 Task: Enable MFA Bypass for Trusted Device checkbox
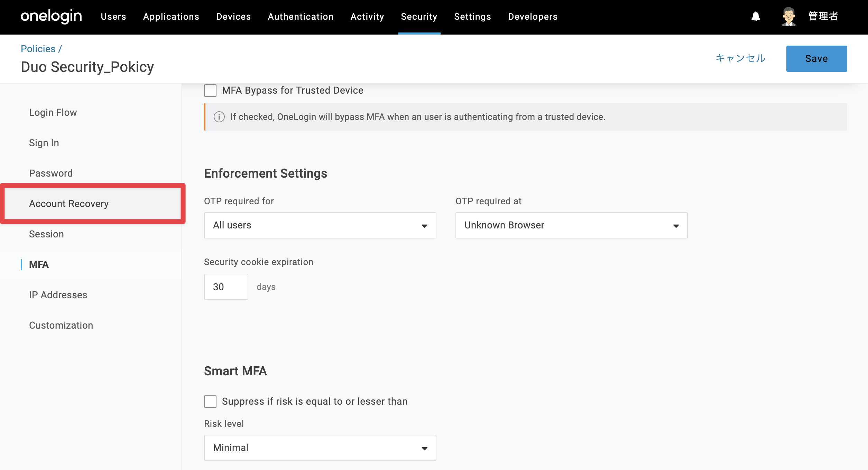(210, 91)
